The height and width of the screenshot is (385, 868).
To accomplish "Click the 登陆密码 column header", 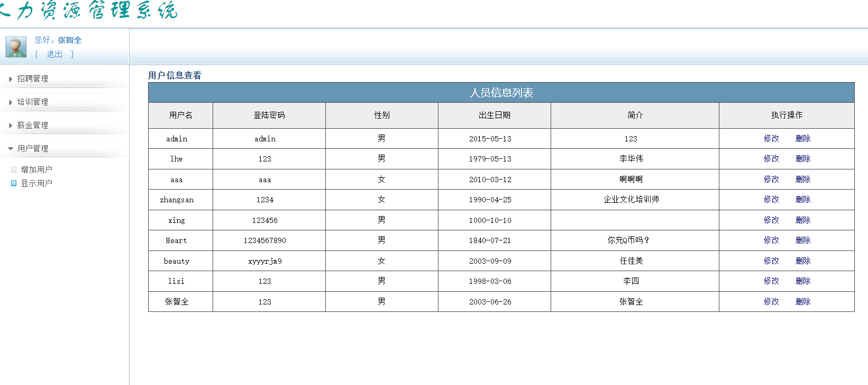I will pyautogui.click(x=269, y=115).
